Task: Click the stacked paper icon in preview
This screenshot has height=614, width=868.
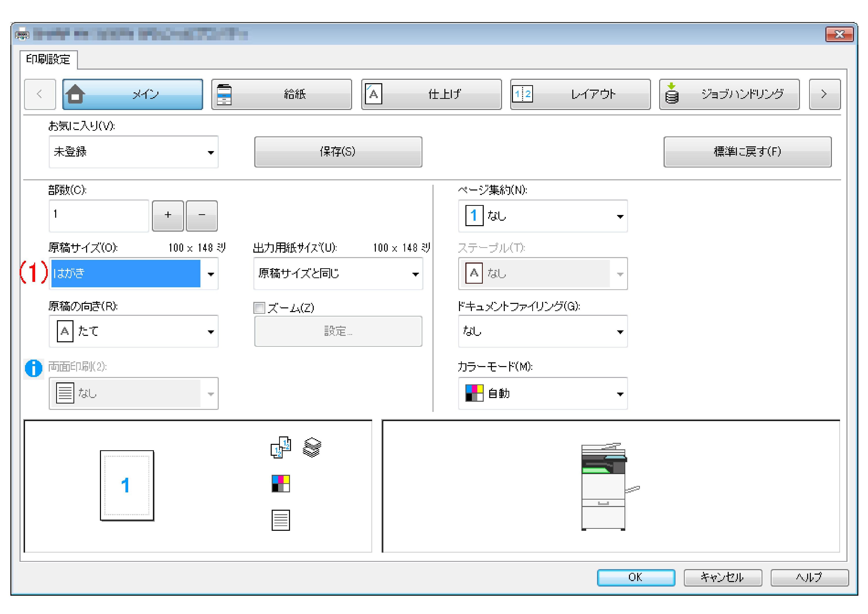Action: click(x=312, y=447)
